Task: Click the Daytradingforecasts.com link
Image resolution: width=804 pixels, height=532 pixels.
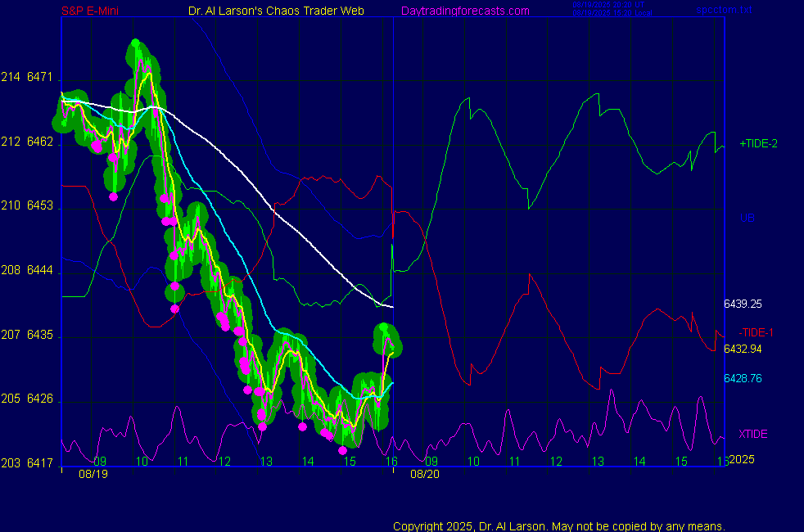Action: click(465, 11)
